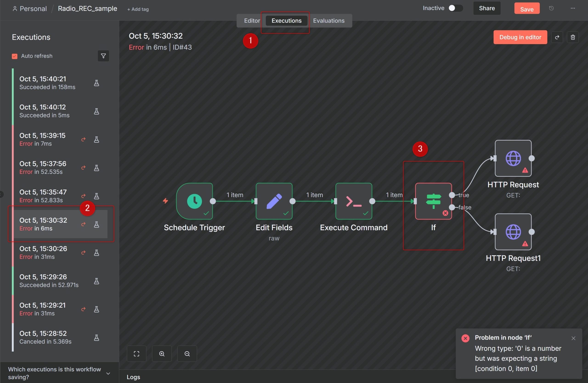The height and width of the screenshot is (383, 588).
Task: Expand the Logs panel
Action: coord(133,377)
